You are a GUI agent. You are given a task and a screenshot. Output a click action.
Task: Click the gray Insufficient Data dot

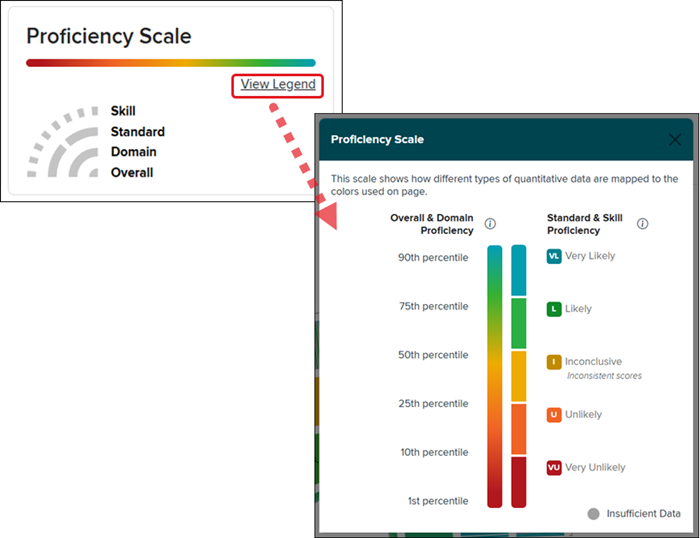593,514
